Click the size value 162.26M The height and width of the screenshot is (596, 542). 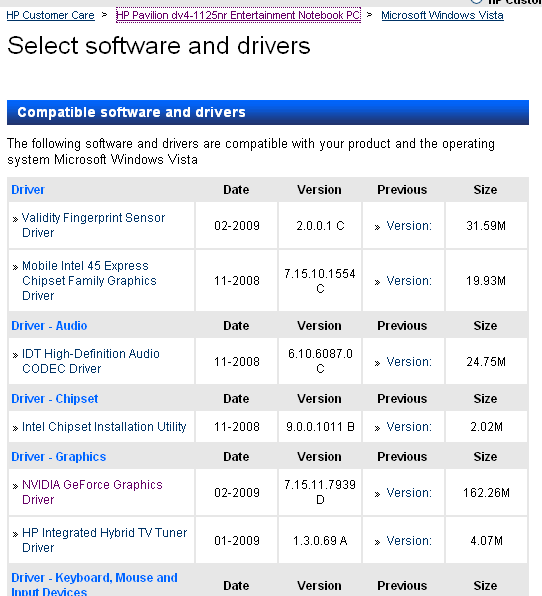[486, 493]
